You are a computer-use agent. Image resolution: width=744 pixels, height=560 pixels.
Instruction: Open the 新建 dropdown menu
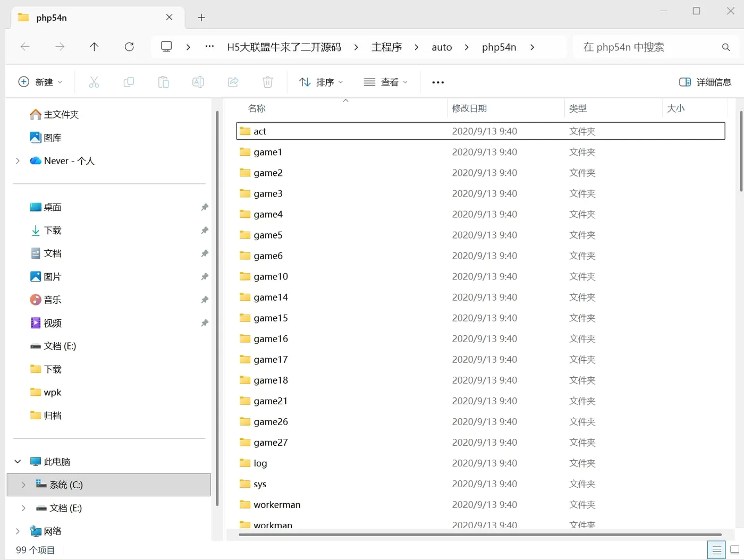coord(40,82)
